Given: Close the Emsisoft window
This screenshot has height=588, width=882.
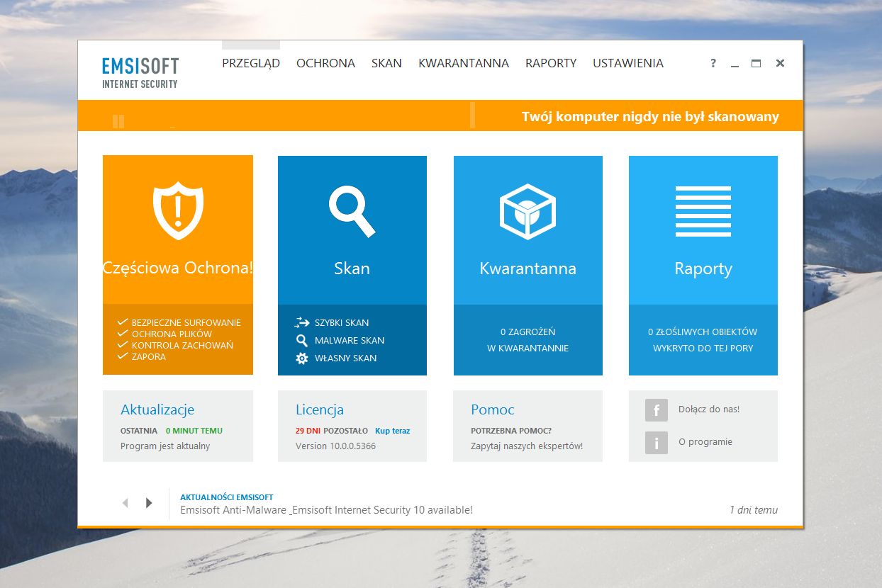Looking at the screenshot, I should pyautogui.click(x=780, y=63).
